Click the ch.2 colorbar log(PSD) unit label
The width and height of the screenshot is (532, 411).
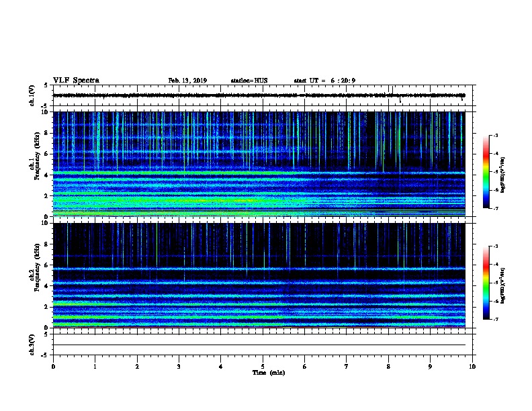502,285
